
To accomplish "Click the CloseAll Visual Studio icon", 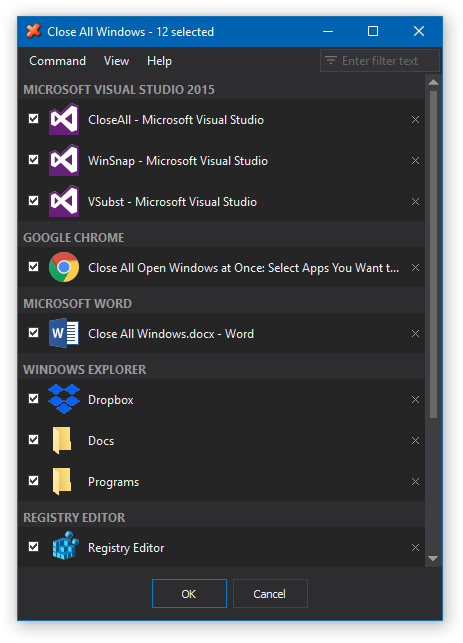I will pos(64,119).
